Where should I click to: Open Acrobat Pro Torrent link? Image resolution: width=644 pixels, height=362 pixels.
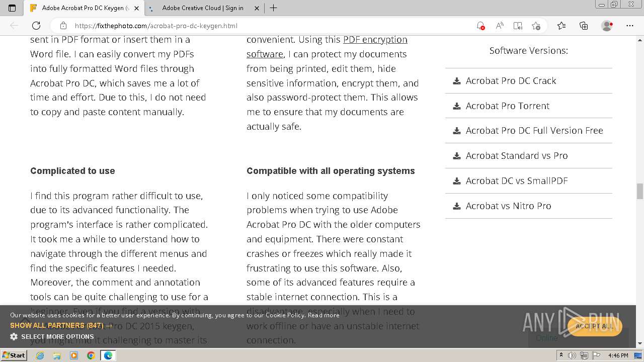507,106
